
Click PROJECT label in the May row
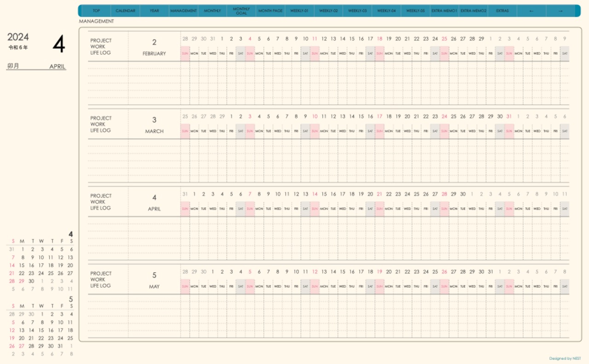tap(101, 273)
